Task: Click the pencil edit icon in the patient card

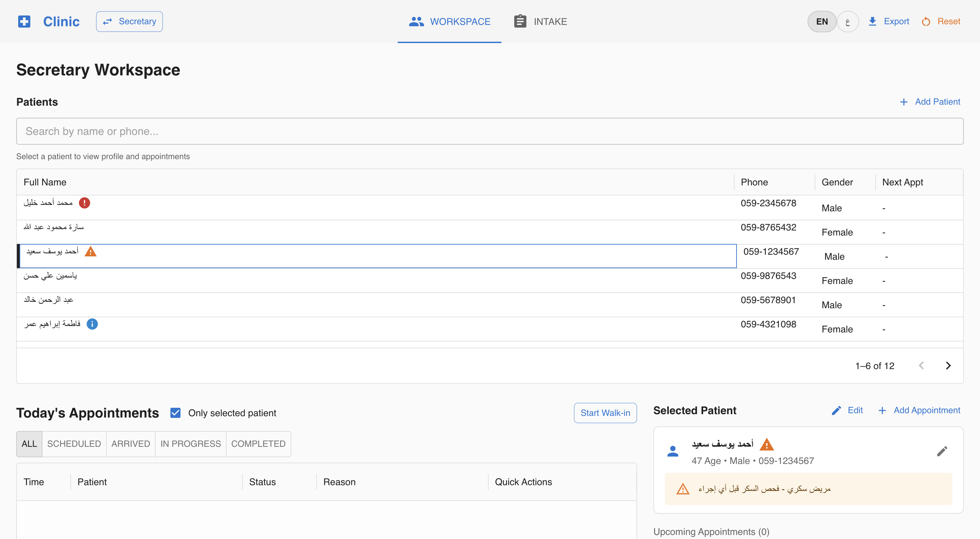Action: (x=942, y=451)
